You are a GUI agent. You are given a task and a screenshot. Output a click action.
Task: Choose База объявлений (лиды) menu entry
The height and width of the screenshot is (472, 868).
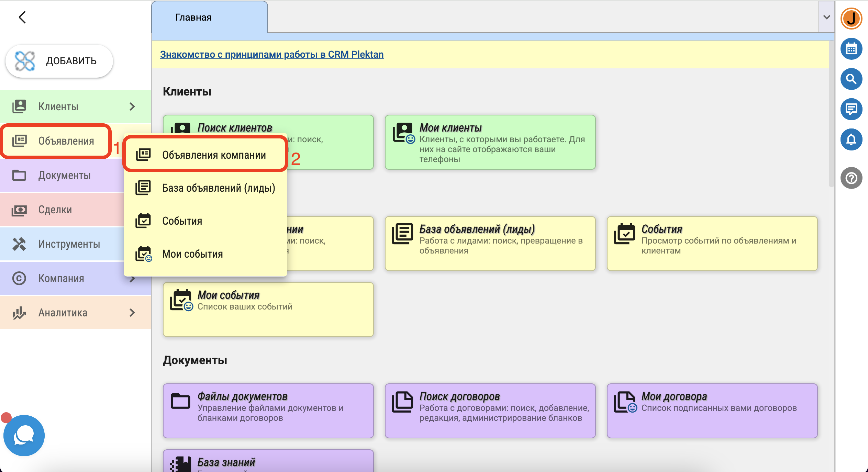tap(219, 188)
